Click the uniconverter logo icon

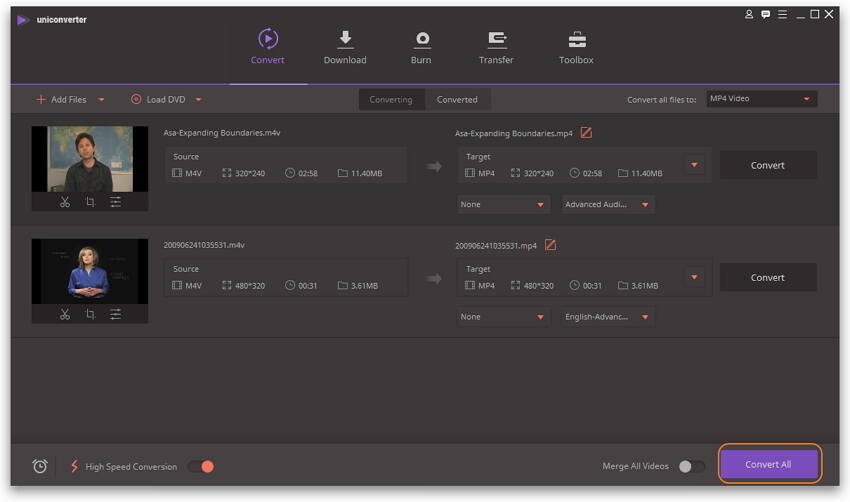pyautogui.click(x=22, y=20)
